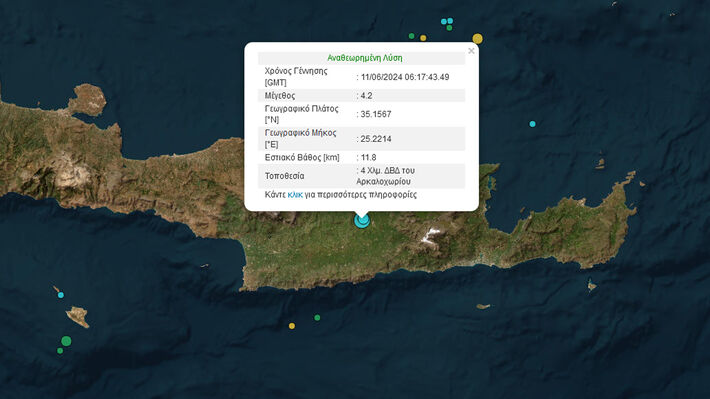Click the magnitude value 4.2
The width and height of the screenshot is (710, 399).
366,96
